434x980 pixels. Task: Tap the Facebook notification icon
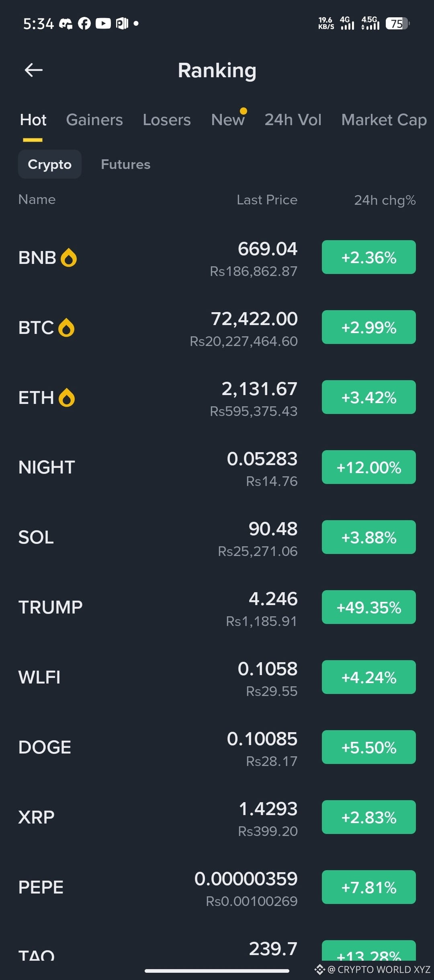tap(84, 24)
